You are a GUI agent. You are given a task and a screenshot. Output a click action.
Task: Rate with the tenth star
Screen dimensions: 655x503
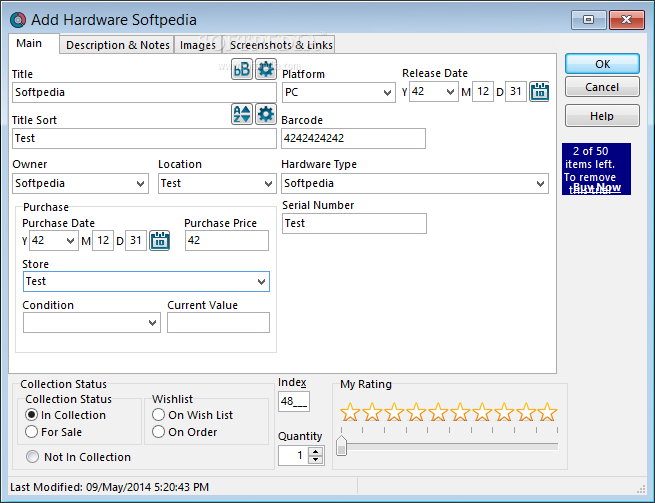pyautogui.click(x=547, y=412)
